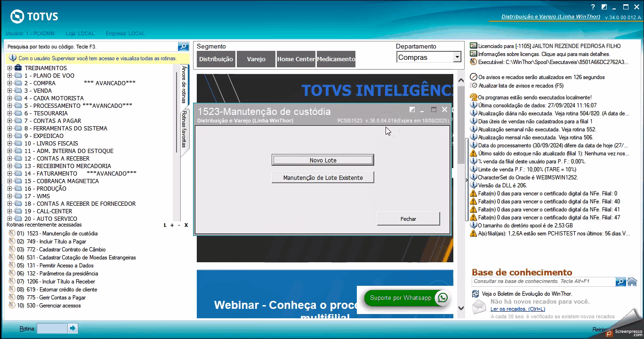Click the Rotina code input field

coord(52,328)
